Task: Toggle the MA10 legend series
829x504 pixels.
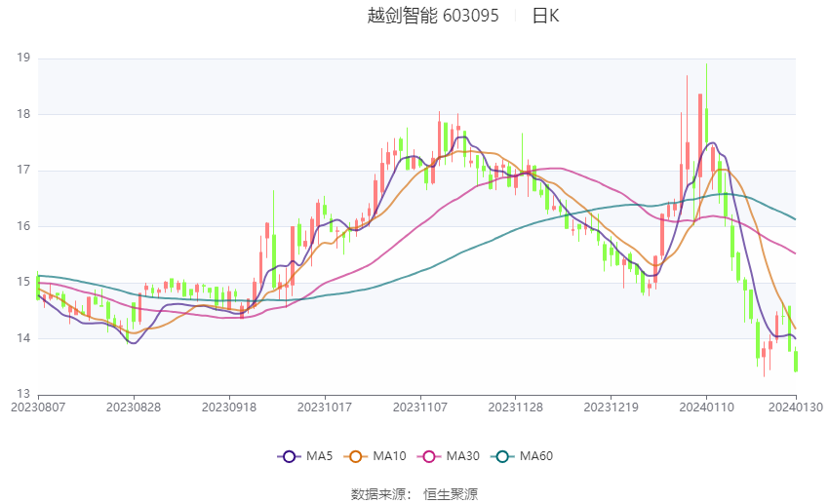Action: point(375,456)
